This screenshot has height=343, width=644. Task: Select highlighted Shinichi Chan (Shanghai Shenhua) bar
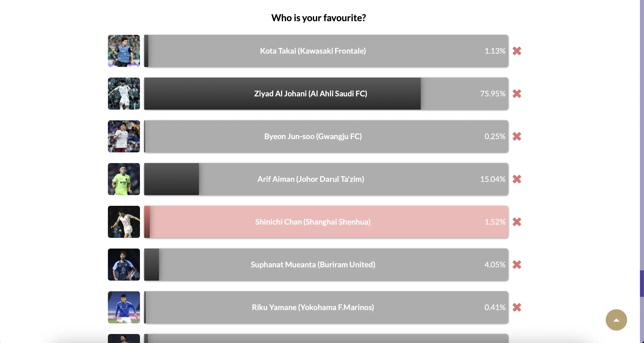(x=326, y=222)
